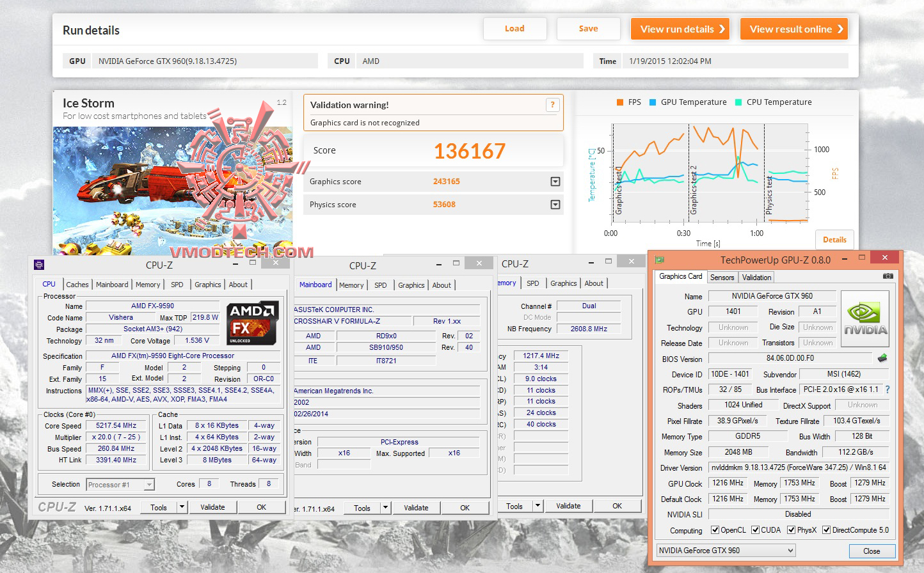Click Validate in the left CPU-Z window

pyautogui.click(x=212, y=507)
